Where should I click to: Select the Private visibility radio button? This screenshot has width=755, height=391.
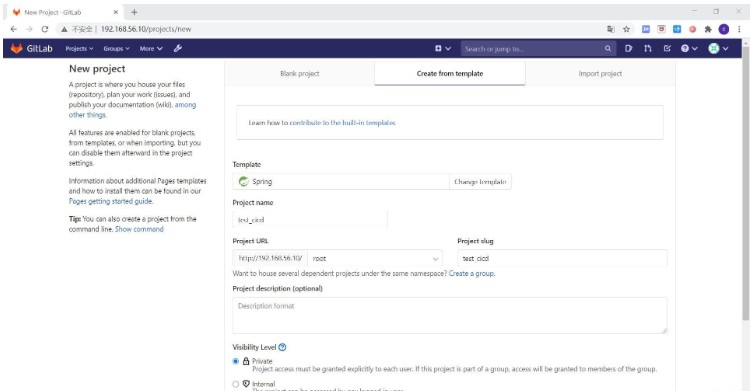(x=236, y=361)
